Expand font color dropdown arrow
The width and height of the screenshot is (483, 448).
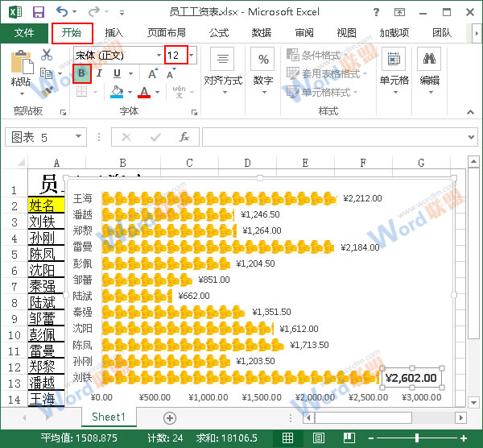[157, 92]
